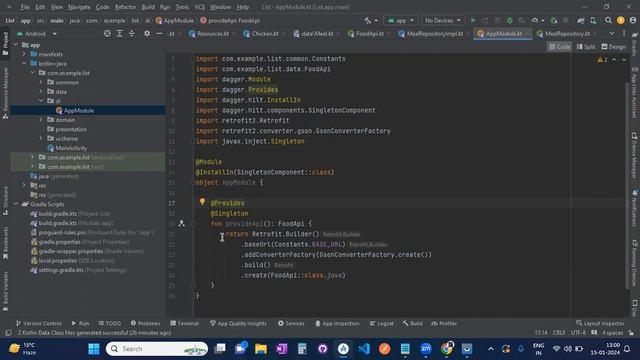Click the build hammer icon in toolbar

pyautogui.click(x=368, y=20)
